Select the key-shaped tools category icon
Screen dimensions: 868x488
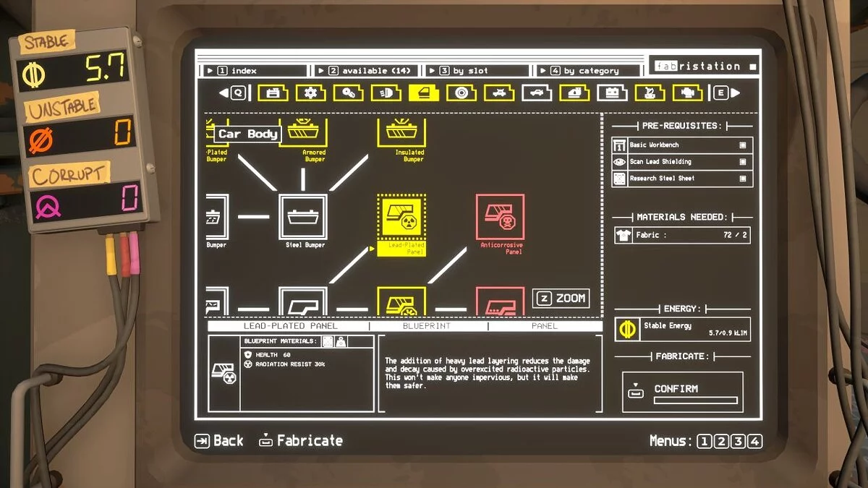coord(348,93)
